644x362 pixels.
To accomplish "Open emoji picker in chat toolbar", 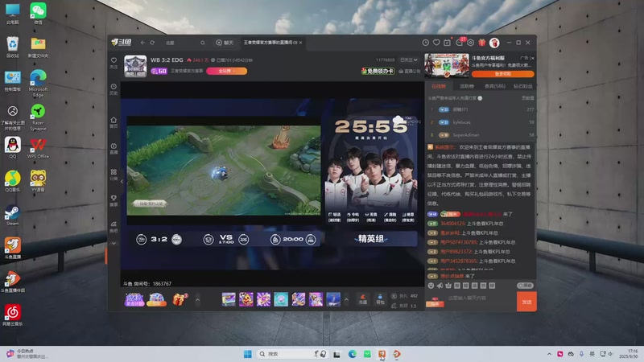I will [431, 286].
